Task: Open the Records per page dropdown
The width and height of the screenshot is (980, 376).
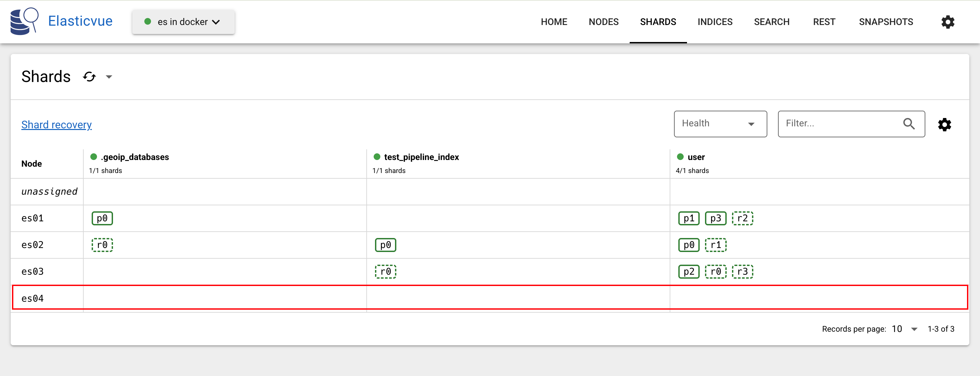Action: (x=905, y=329)
